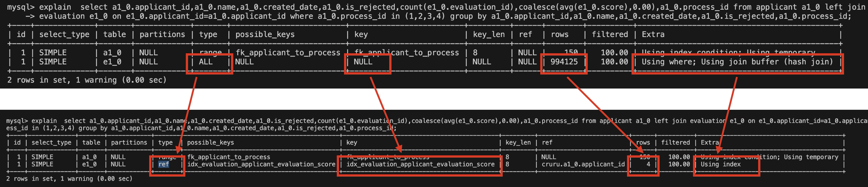
Task: Click the 'select_type' header in top table
Action: click(64, 34)
